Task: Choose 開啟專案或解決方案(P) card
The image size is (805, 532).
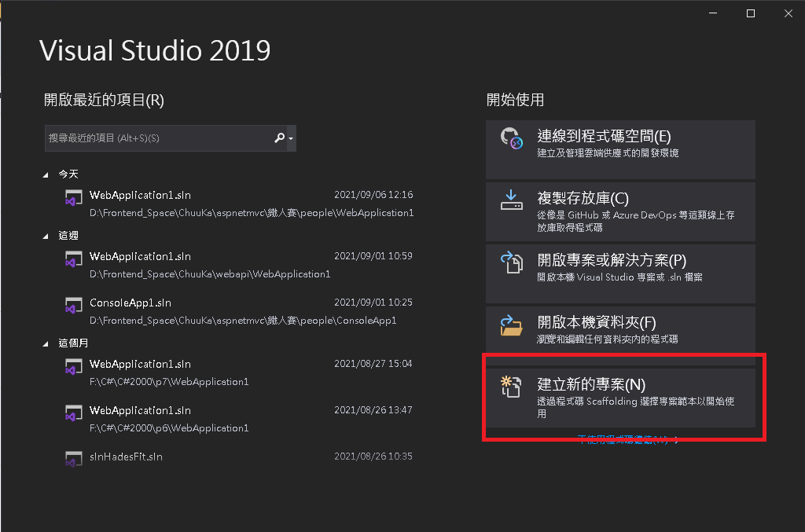Action: 620,274
